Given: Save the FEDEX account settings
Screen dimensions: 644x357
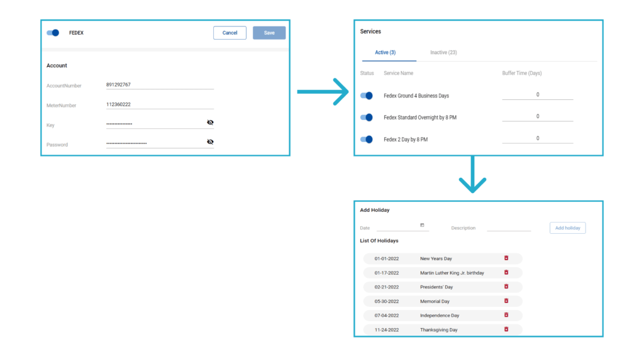Looking at the screenshot, I should point(269,33).
